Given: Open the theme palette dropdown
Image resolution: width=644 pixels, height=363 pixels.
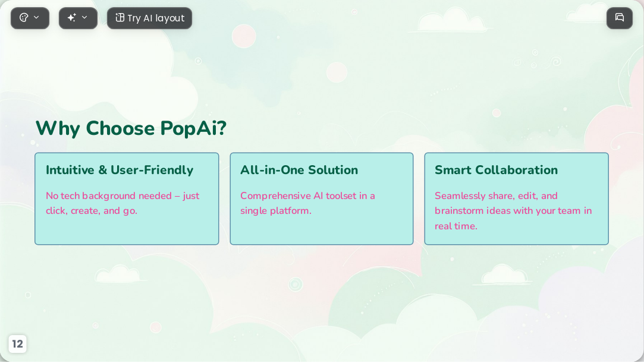Looking at the screenshot, I should click(x=30, y=18).
